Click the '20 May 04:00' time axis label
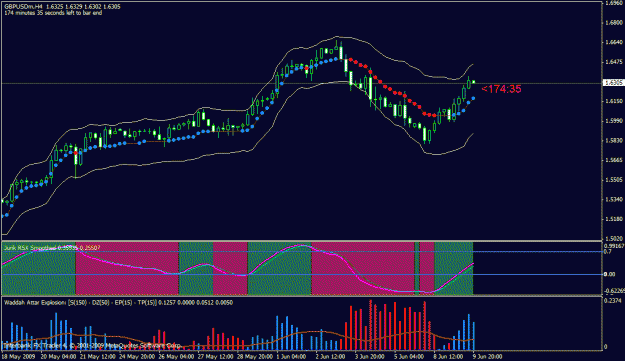The width and height of the screenshot is (625, 361). click(58, 356)
